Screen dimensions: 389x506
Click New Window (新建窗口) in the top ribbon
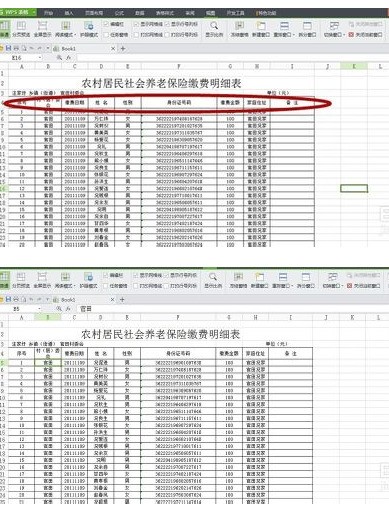click(261, 29)
